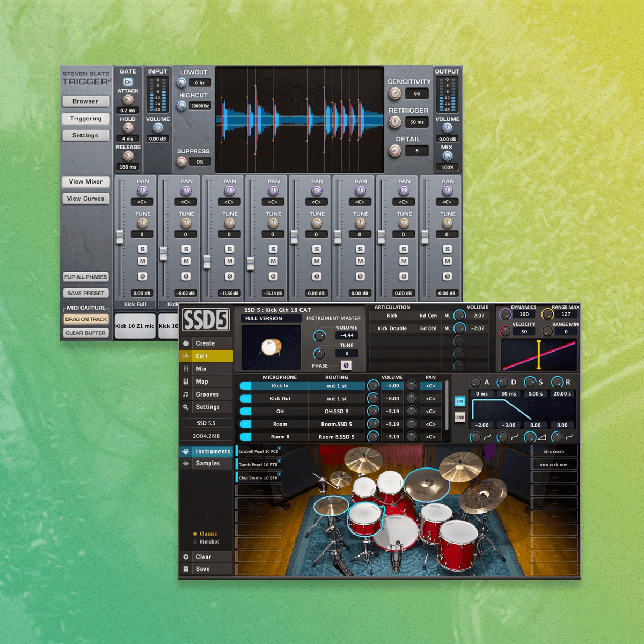Click the keyboard icon next to Map
Screen dimensions: 644x644
click(x=186, y=382)
